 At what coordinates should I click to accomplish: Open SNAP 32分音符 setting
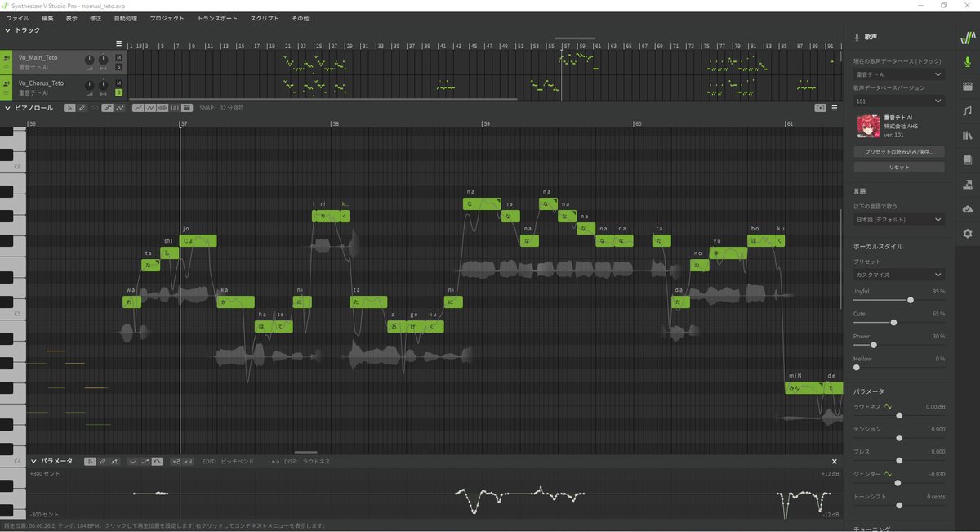[x=221, y=108]
